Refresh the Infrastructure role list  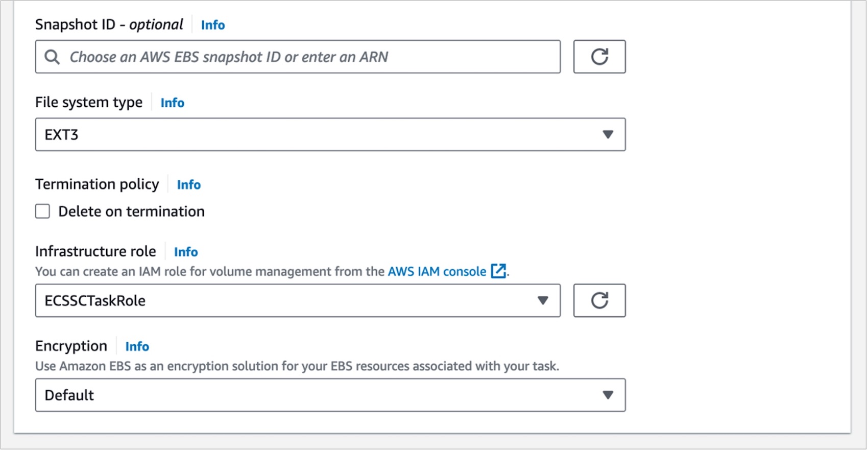point(599,300)
